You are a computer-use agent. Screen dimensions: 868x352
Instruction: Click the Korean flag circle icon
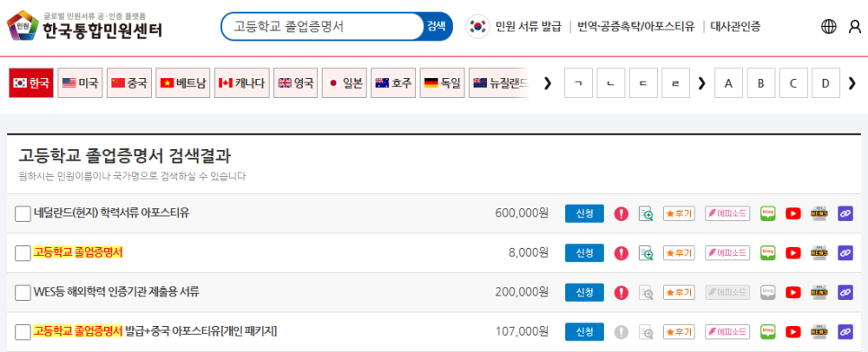[x=477, y=27]
